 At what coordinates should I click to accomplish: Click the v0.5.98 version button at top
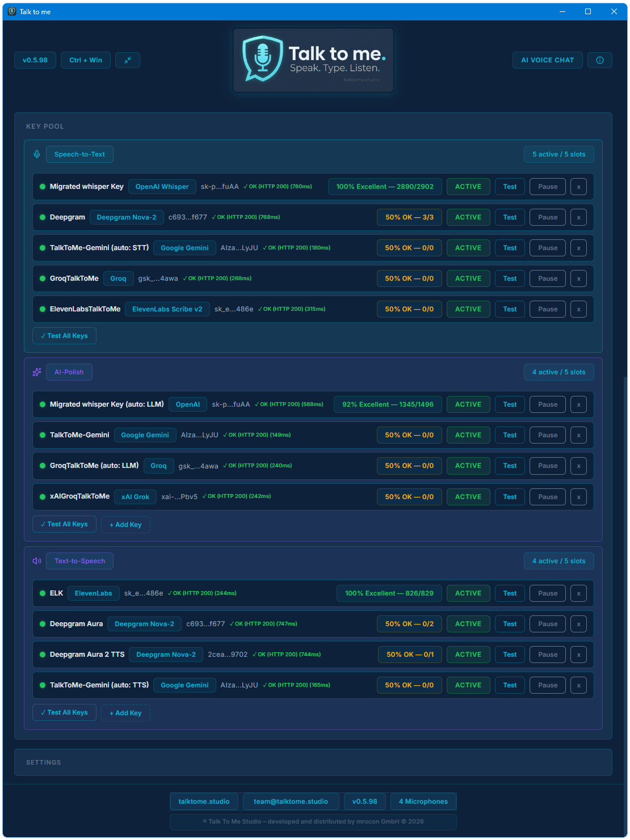[x=35, y=60]
